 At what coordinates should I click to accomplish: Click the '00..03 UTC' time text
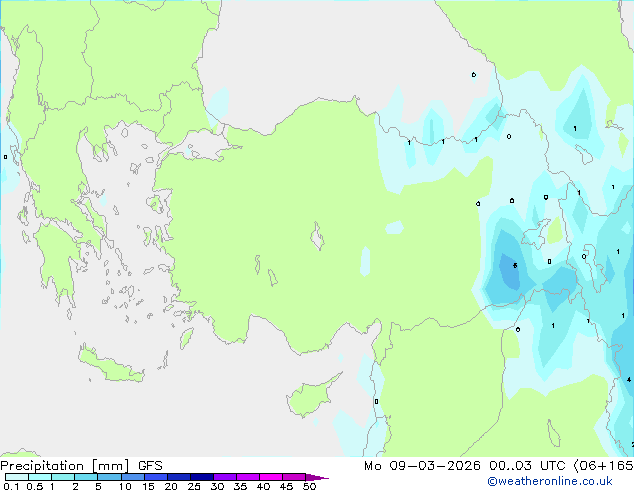click(527, 466)
